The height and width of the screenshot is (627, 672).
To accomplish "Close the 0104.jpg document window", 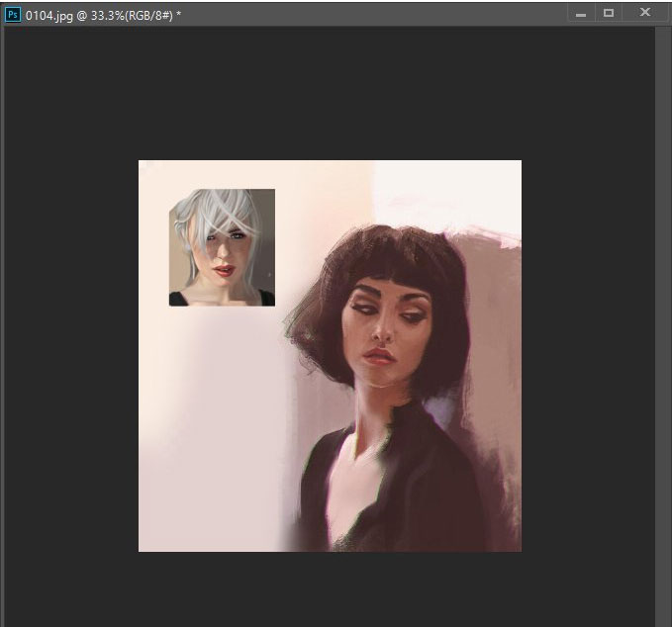I will coord(645,13).
